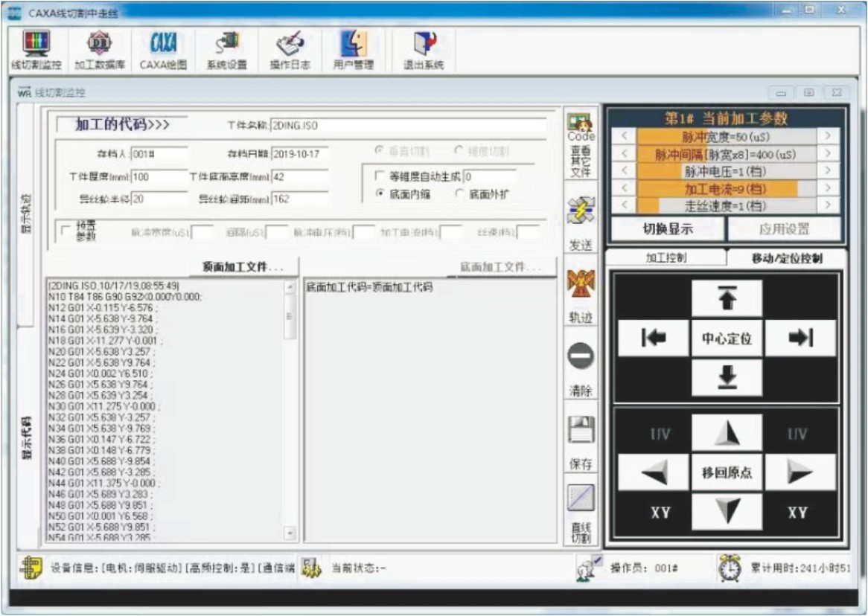Open the 线切割监控 monitor icon
This screenshot has width=868, height=616.
36,46
